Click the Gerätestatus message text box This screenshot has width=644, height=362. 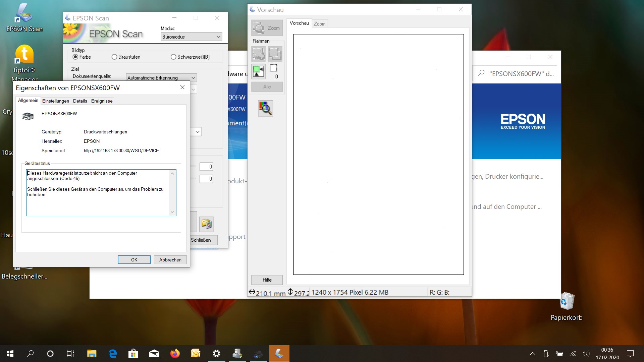click(101, 193)
